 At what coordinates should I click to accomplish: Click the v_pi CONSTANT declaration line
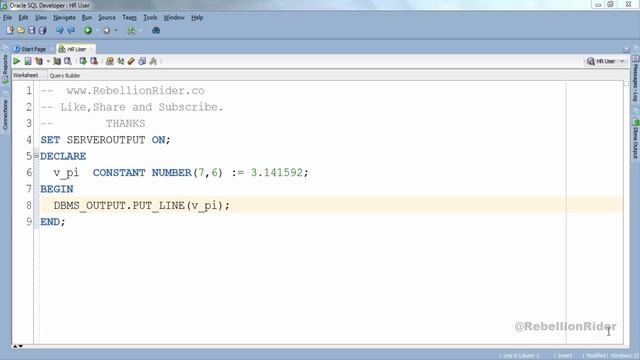coord(181,173)
